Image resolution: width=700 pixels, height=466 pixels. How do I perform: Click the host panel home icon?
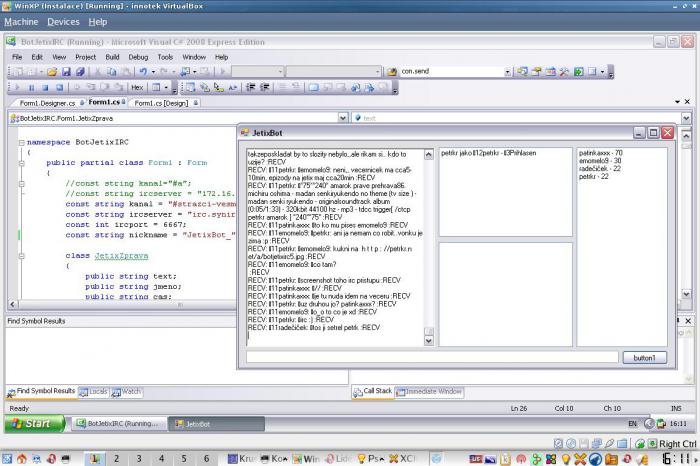pyautogui.click(x=22, y=458)
